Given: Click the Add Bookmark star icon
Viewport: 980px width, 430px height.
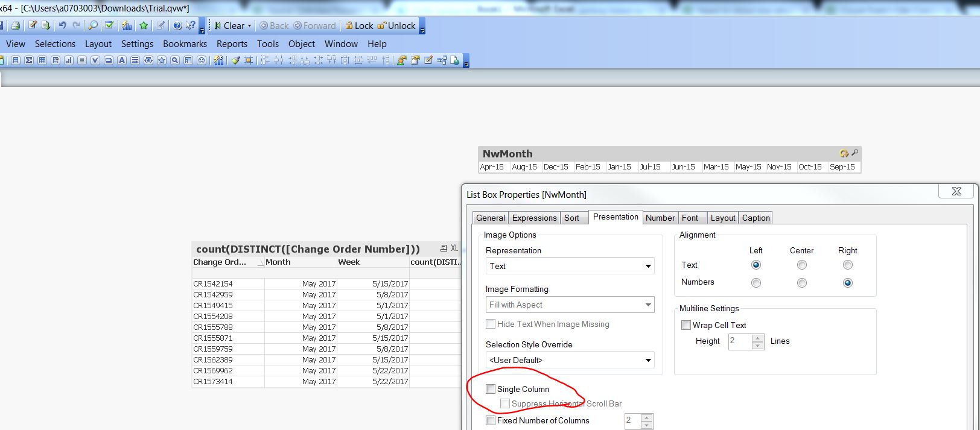Looking at the screenshot, I should (x=144, y=25).
